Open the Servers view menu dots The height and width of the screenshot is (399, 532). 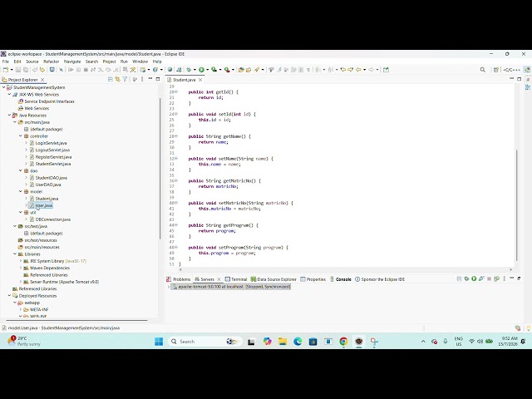[505, 279]
